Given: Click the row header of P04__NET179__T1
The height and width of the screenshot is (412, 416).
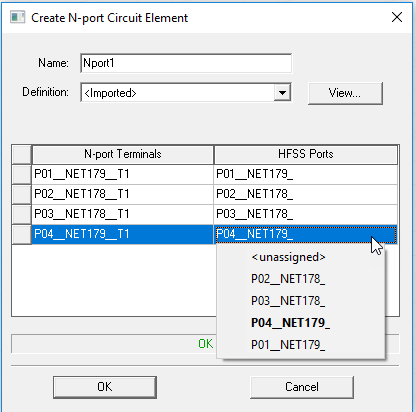Looking at the screenshot, I should point(22,234).
